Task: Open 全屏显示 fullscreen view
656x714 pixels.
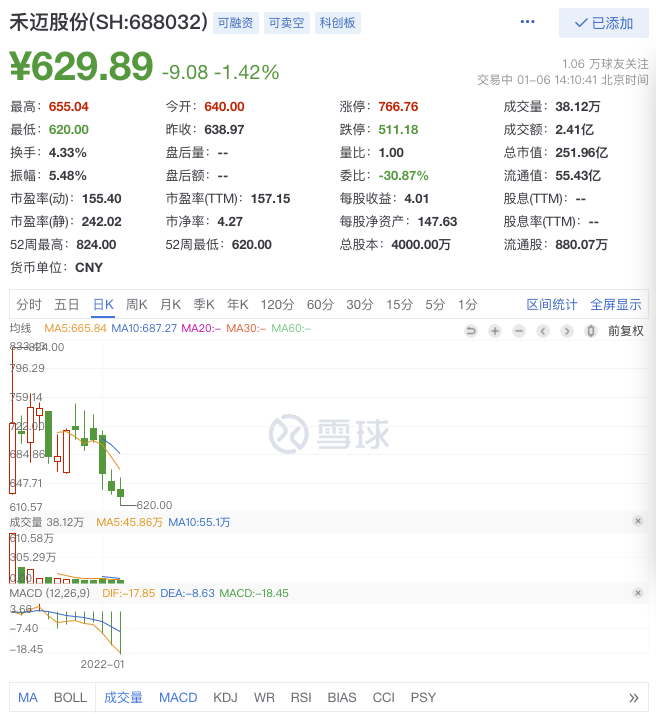Action: pos(615,304)
